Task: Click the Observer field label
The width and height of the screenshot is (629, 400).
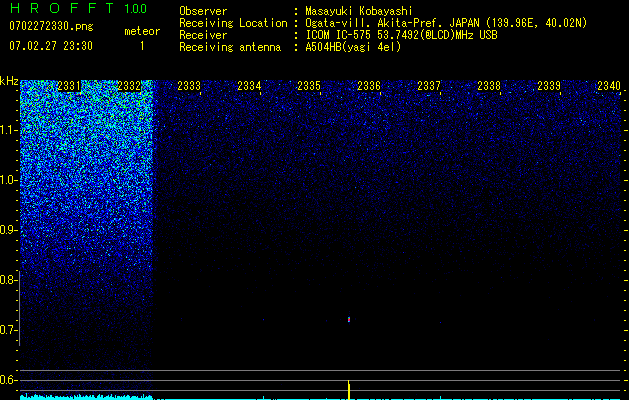Action: tap(203, 11)
